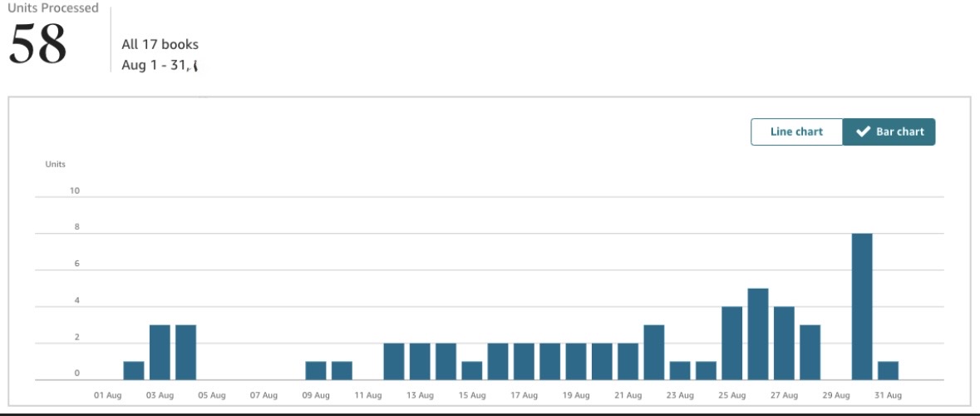Click the 17 Aug bar
Image resolution: width=980 pixels, height=416 pixels.
(524, 362)
